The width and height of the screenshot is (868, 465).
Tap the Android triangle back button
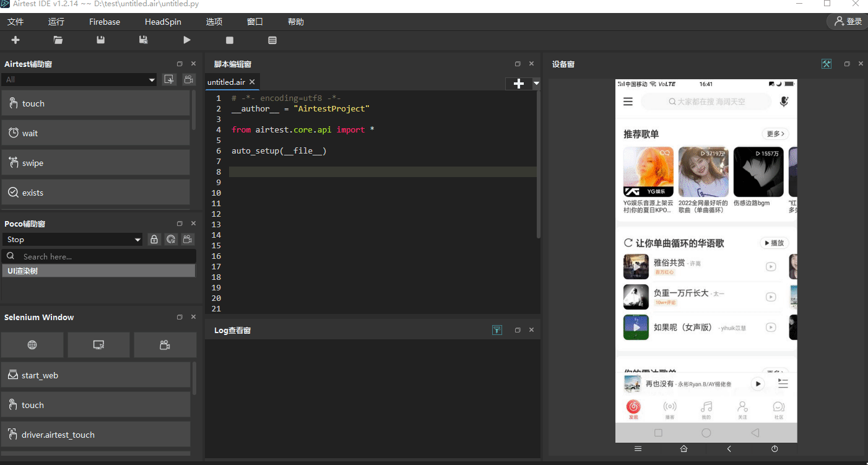[x=755, y=433]
